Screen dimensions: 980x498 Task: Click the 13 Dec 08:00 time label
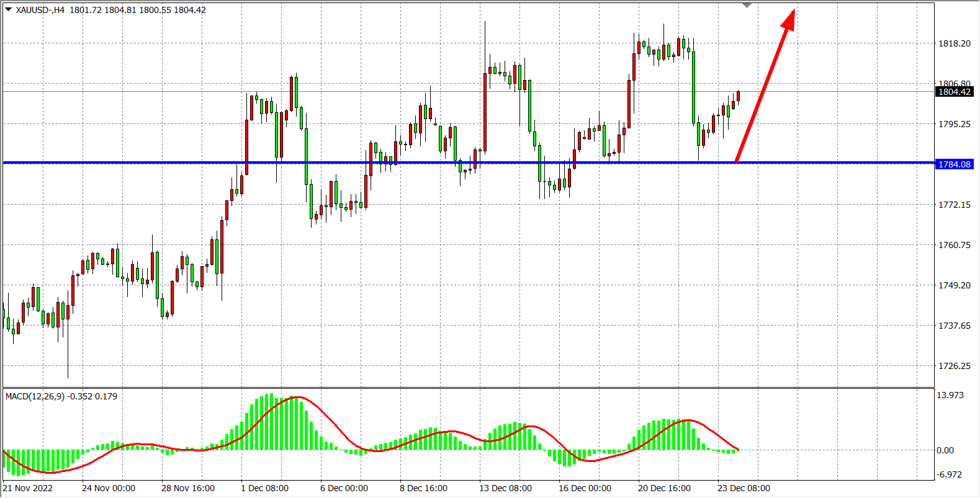[x=505, y=488]
